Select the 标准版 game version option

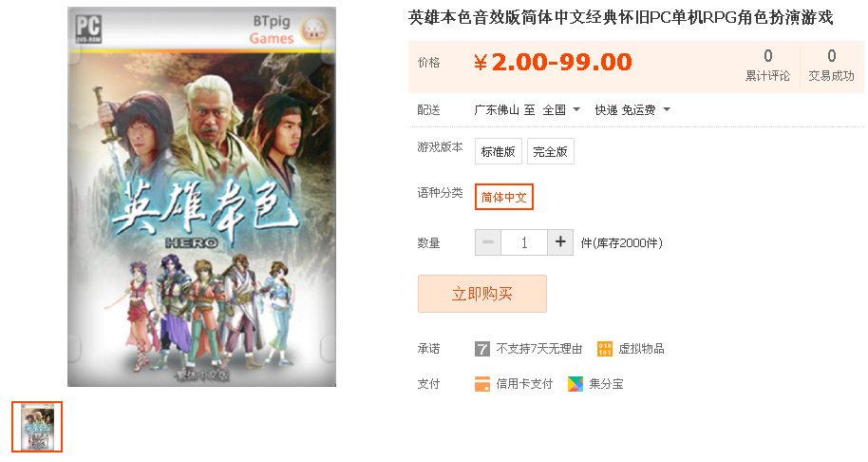click(499, 151)
